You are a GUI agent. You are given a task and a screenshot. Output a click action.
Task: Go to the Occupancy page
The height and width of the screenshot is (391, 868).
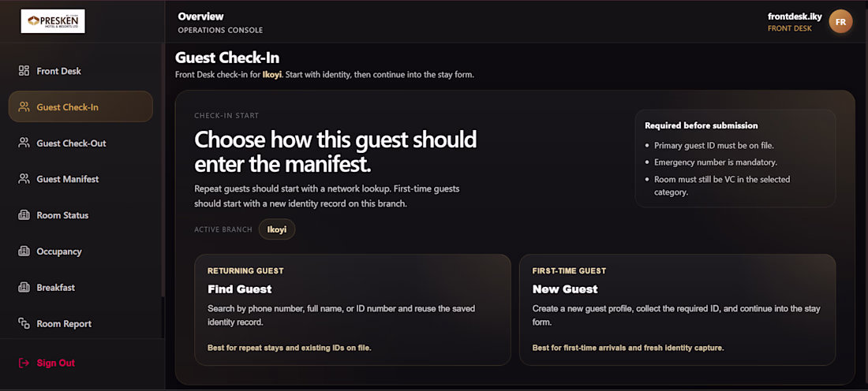58,251
